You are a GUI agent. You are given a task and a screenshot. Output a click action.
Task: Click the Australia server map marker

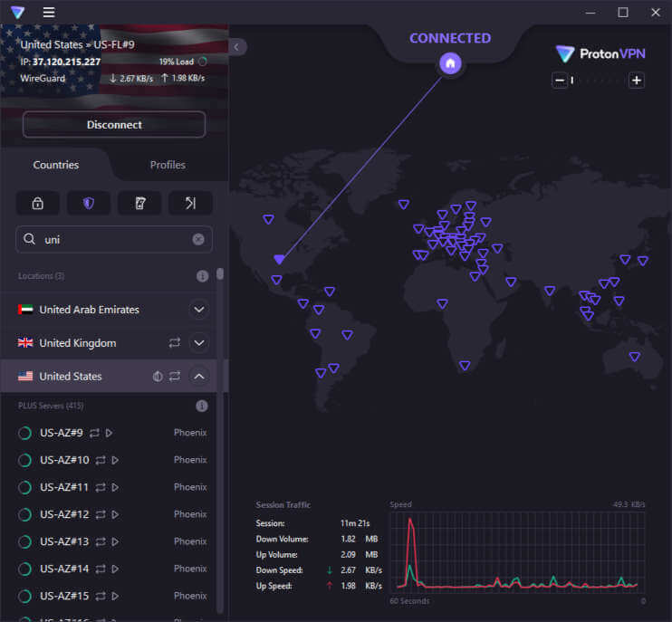[635, 357]
